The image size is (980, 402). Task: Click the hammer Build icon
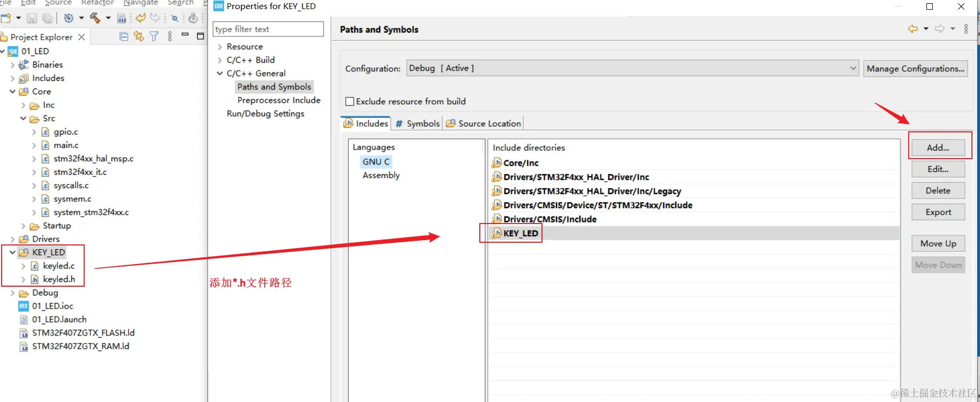95,18
